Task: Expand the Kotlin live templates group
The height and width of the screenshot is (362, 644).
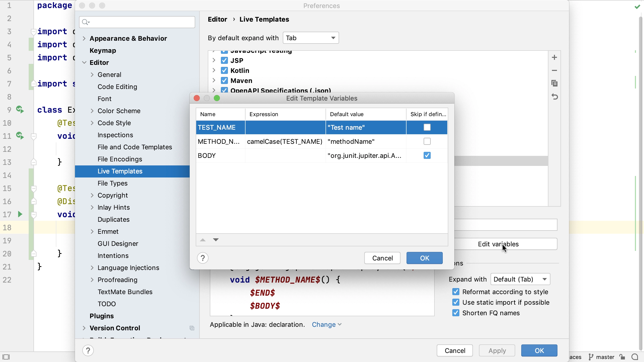Action: pyautogui.click(x=214, y=70)
